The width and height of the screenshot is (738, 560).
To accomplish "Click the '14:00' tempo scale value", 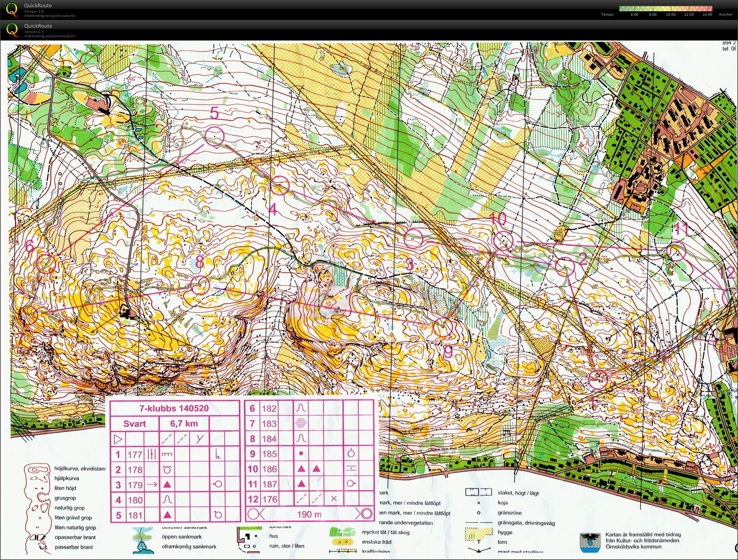I will 707,14.
